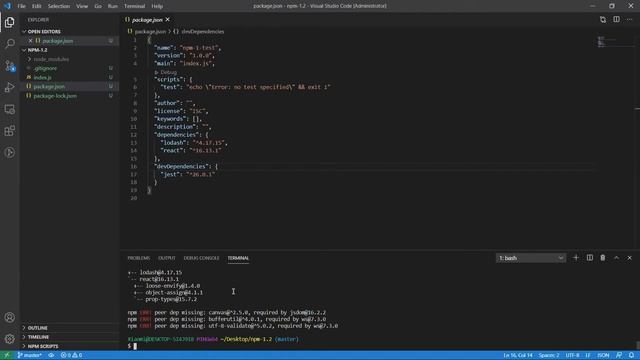Click the eye icon in status bar

pos(51,355)
